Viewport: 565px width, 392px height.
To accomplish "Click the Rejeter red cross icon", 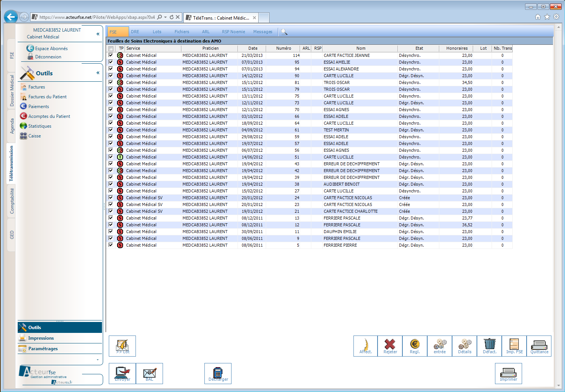I will [390, 345].
